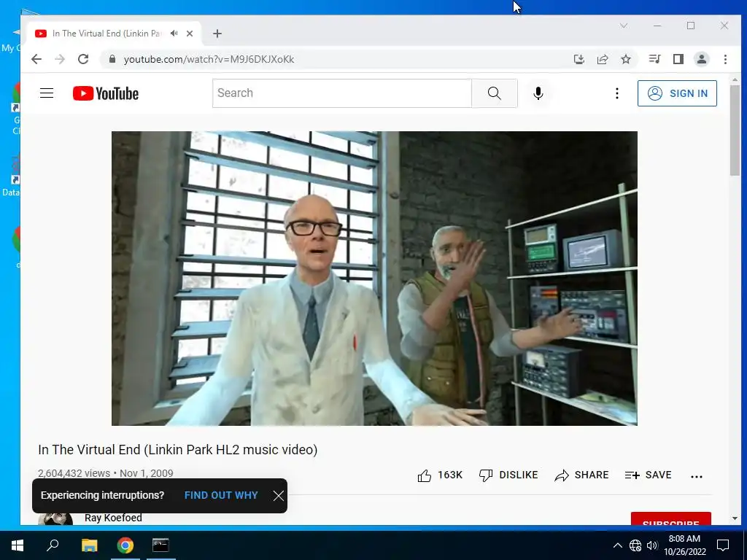Click the video player frame
Viewport: 747px width, 560px height.
374,278
